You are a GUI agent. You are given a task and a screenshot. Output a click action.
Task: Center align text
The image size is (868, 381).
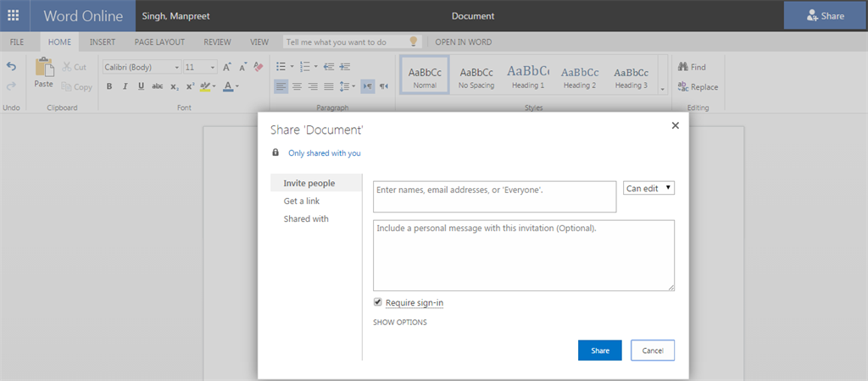pyautogui.click(x=298, y=86)
